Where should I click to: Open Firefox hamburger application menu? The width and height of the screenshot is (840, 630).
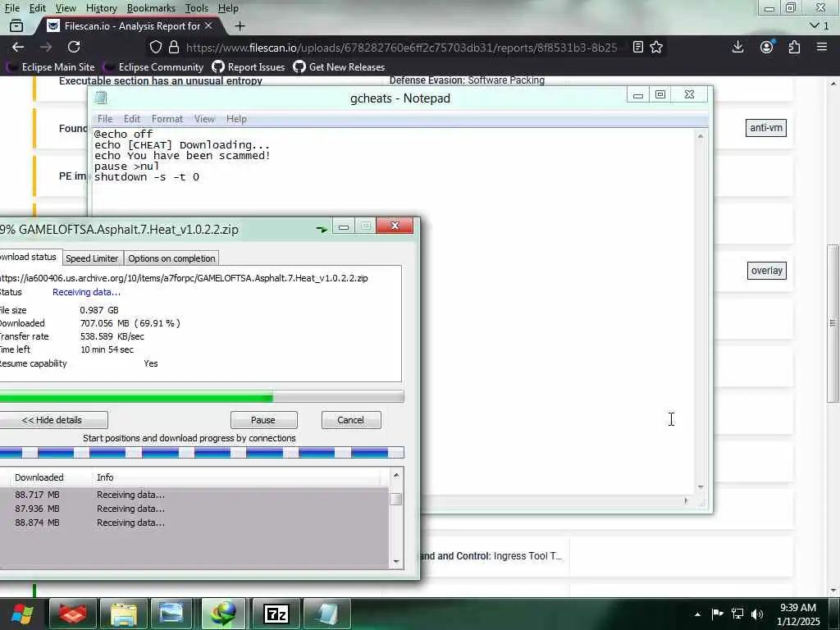point(822,47)
